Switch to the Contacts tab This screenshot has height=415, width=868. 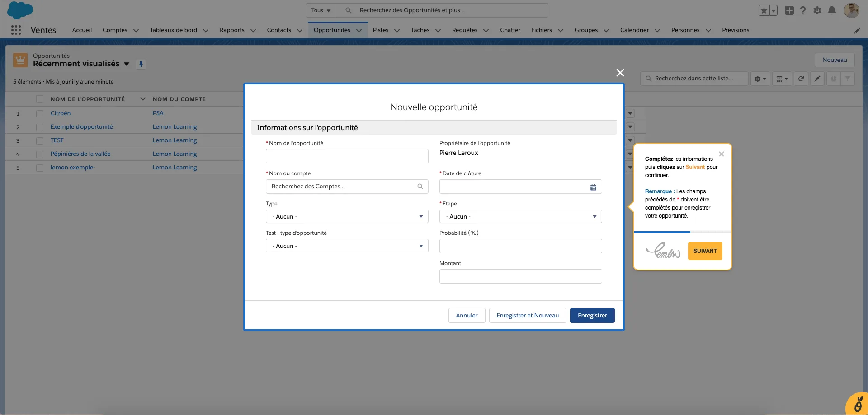[279, 30]
